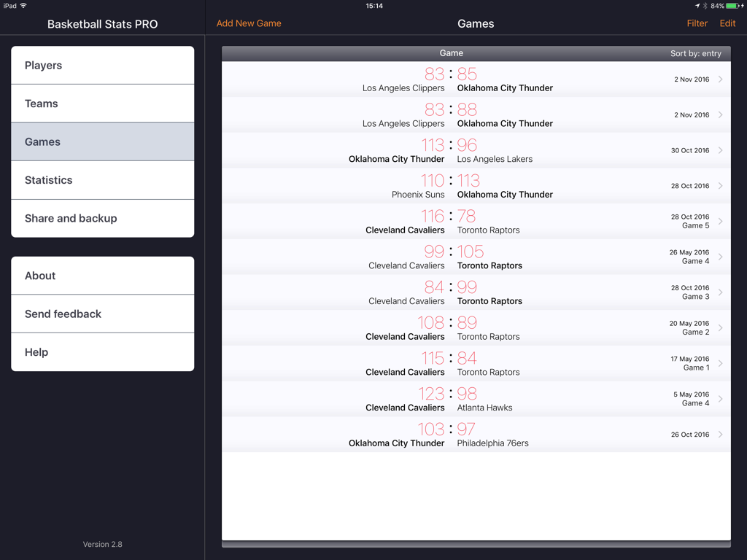Open the Thunder vs Lakers 113:96 game details

[x=476, y=150]
